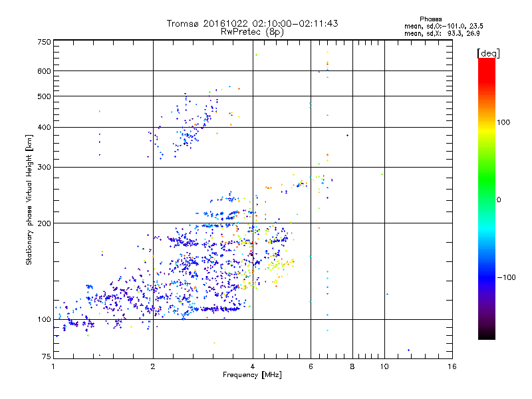
Task: Click the y-axis tick label '750'
Action: [44, 42]
